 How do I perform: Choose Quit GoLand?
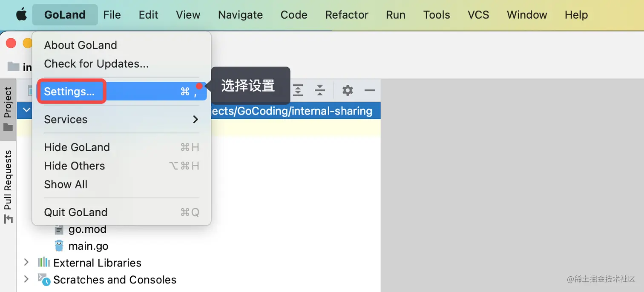click(x=122, y=212)
